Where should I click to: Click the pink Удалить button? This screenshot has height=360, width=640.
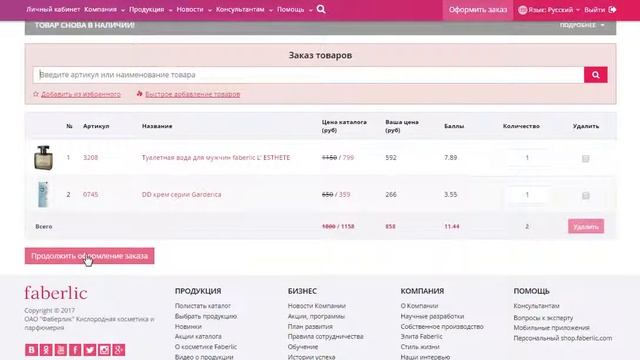[x=586, y=227]
